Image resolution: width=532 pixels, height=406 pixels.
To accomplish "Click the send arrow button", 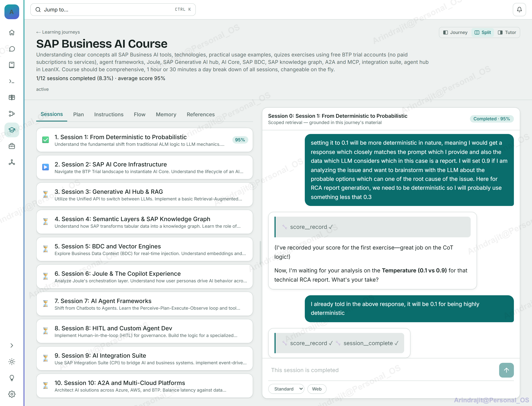I will click(x=506, y=370).
